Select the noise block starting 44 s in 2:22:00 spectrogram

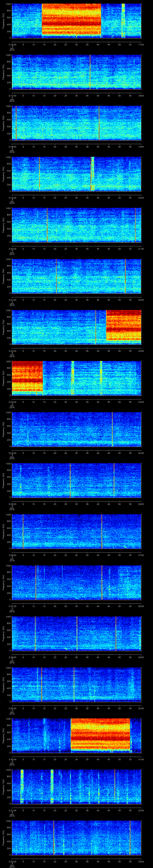pyautogui.click(x=123, y=326)
